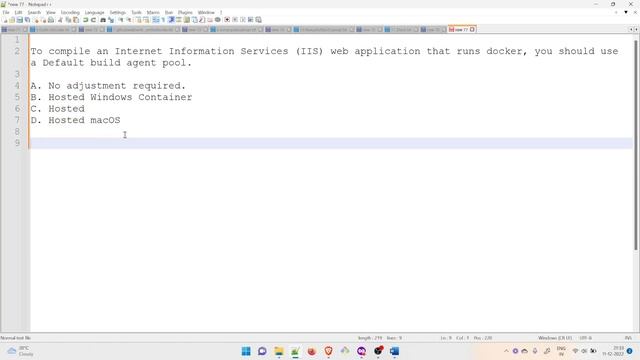
Task: Open the File menu
Action: point(6,13)
